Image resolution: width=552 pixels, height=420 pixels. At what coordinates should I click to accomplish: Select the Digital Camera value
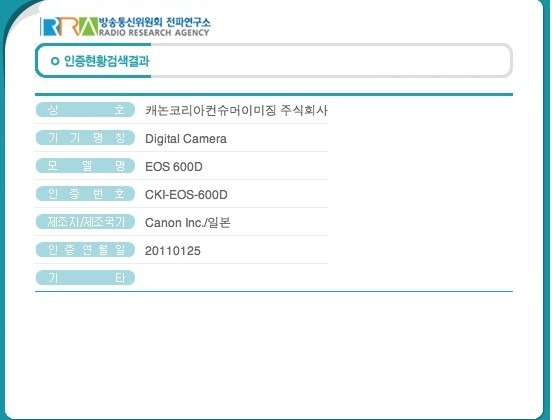[x=186, y=139]
